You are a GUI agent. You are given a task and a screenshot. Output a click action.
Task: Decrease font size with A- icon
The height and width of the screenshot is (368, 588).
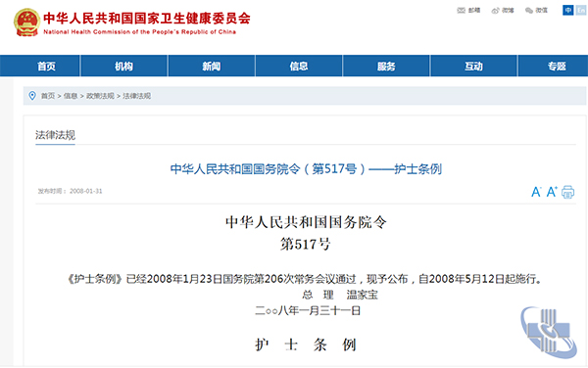point(536,192)
